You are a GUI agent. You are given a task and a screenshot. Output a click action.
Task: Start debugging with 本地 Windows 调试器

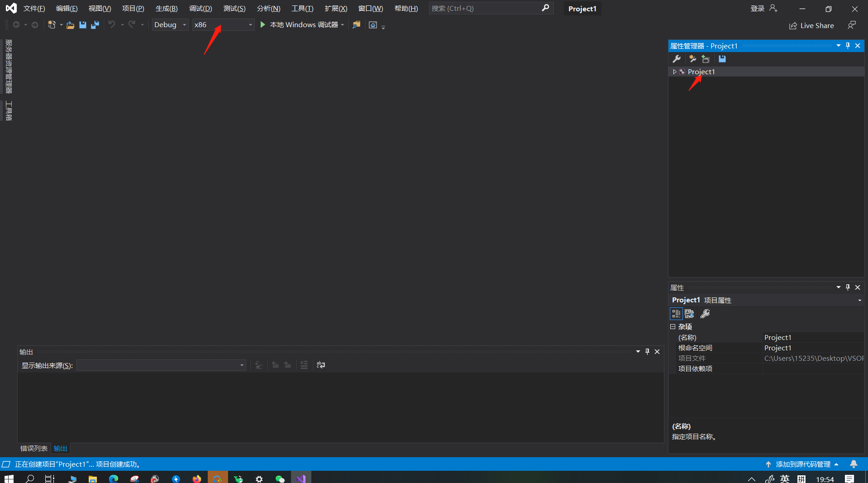[x=299, y=24]
